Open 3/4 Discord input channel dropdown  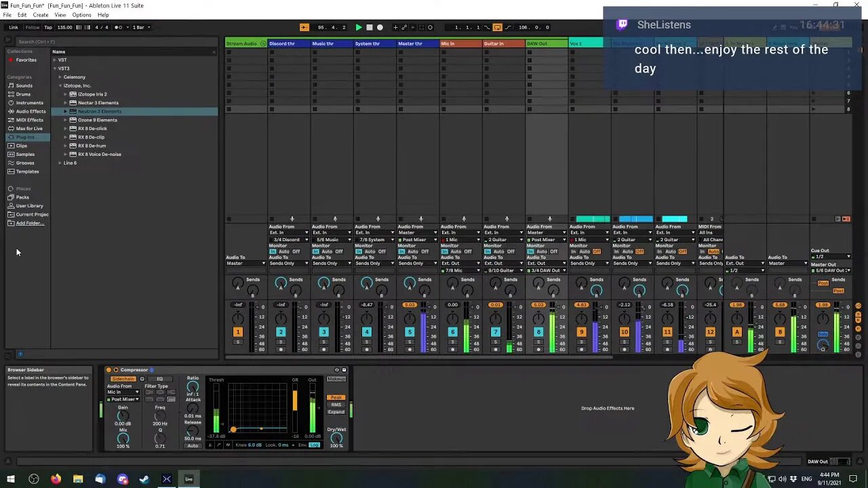click(289, 240)
